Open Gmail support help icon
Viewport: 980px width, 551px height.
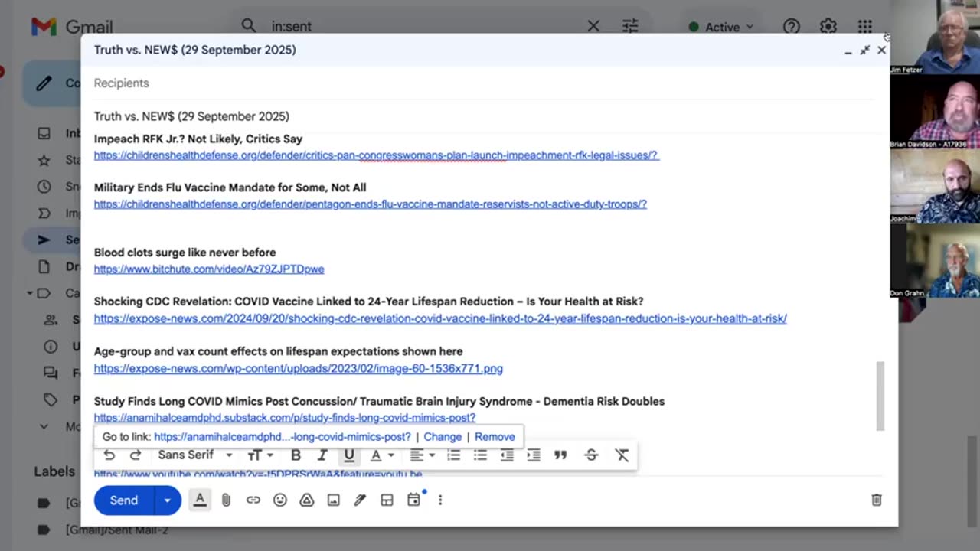point(792,27)
